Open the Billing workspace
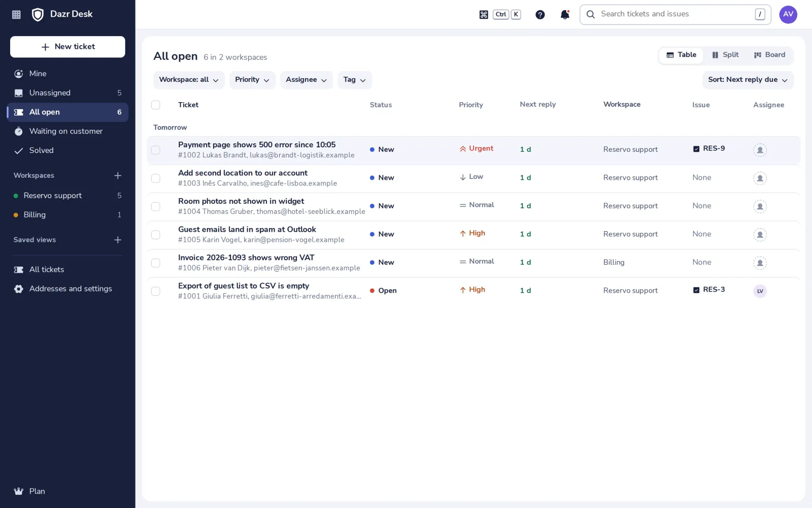Screen dimensions: 812x508 point(67,215)
